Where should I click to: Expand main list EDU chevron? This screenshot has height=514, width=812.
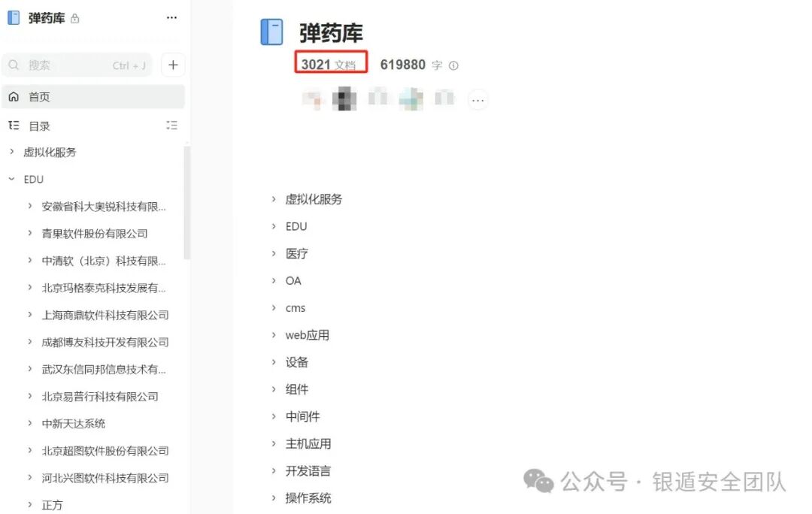(x=274, y=226)
